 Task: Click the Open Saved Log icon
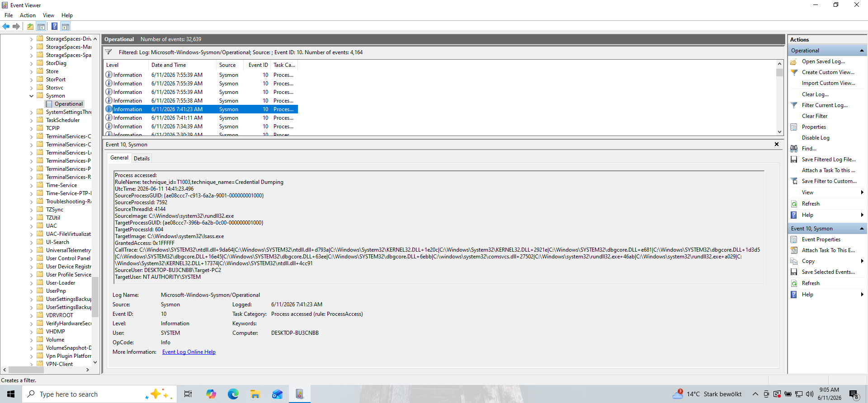794,61
